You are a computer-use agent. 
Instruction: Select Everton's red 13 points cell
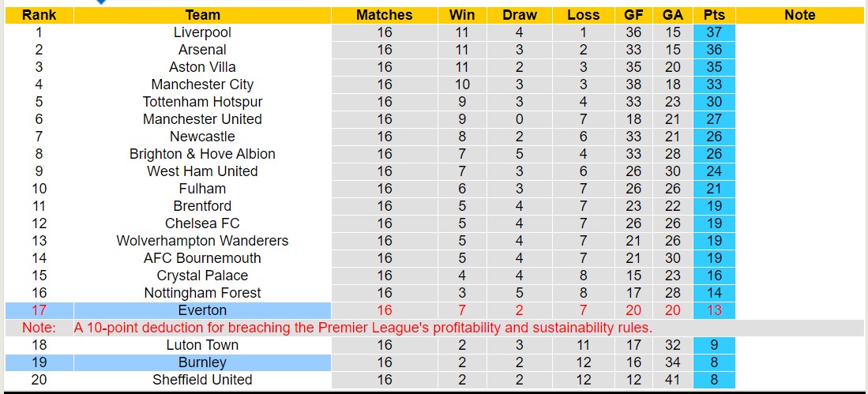(x=714, y=310)
